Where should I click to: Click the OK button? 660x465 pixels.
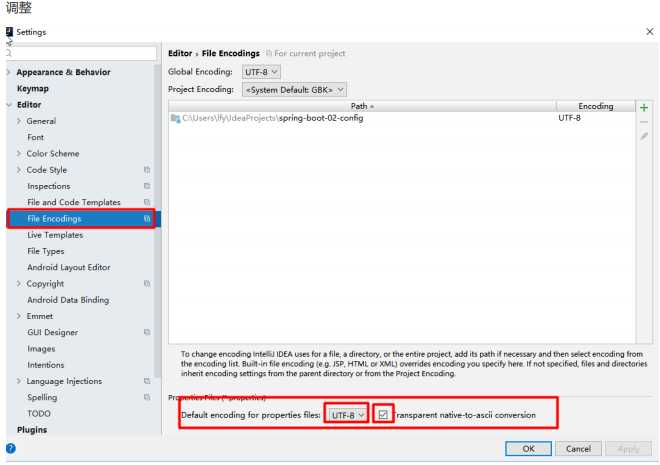point(528,449)
